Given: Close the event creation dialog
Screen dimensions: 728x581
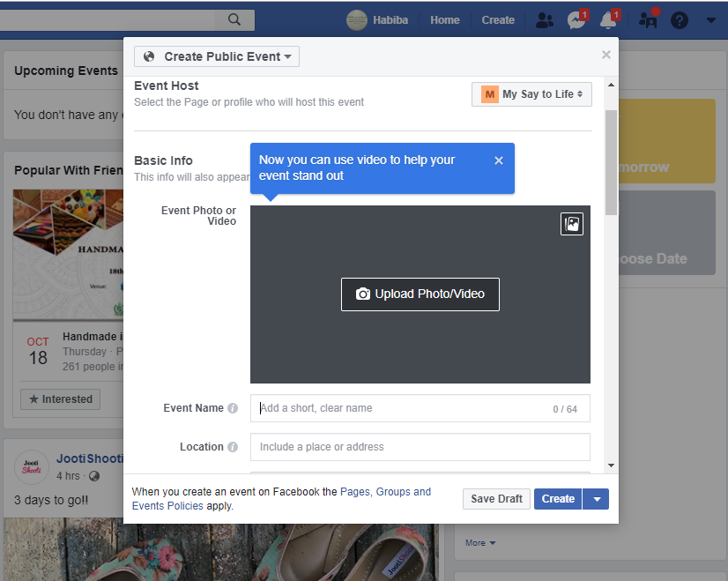Looking at the screenshot, I should [x=605, y=55].
